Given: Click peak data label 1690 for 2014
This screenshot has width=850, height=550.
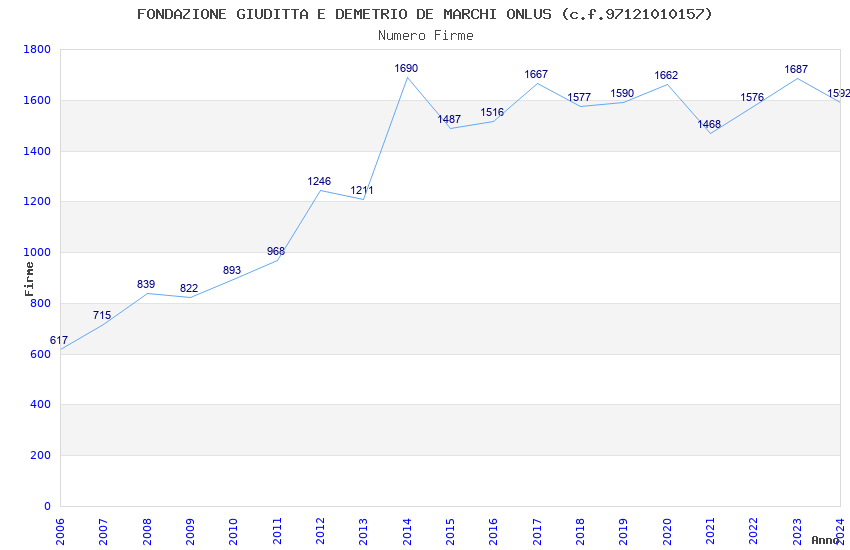Looking at the screenshot, I should click(x=406, y=68).
